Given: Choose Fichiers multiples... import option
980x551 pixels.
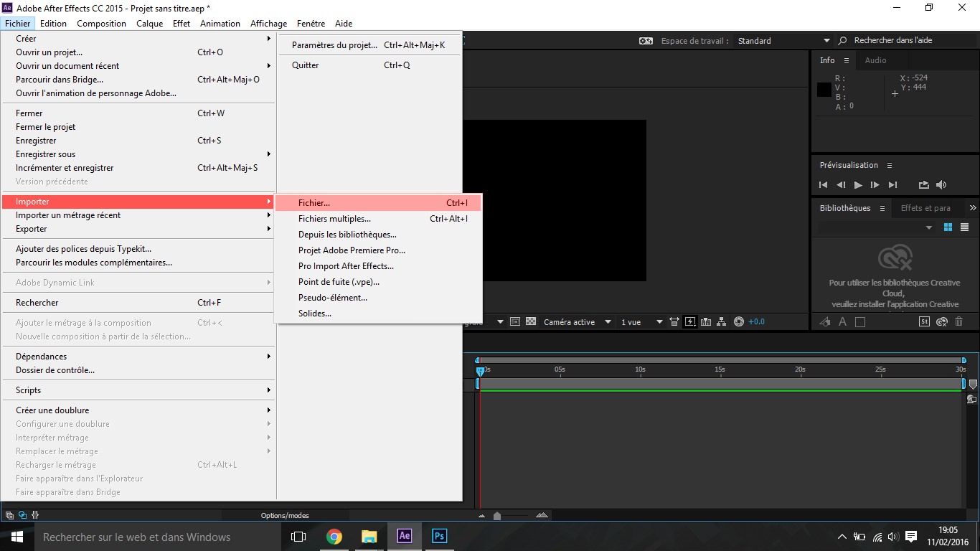Looking at the screenshot, I should tap(334, 219).
